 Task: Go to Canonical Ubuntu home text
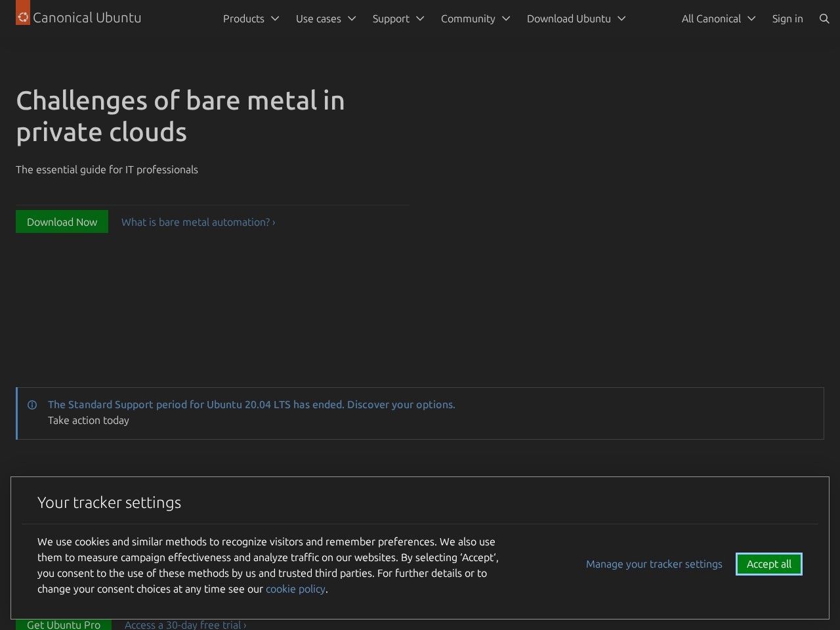[87, 18]
